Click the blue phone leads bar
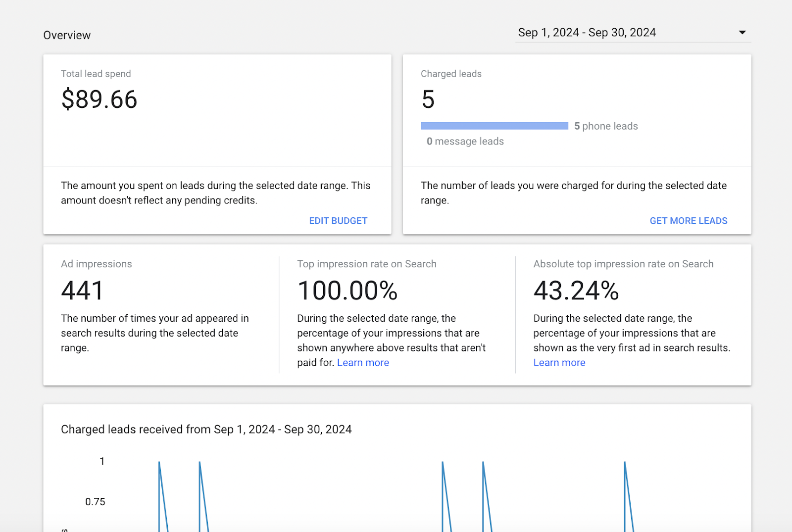The height and width of the screenshot is (532, 792). pos(495,126)
